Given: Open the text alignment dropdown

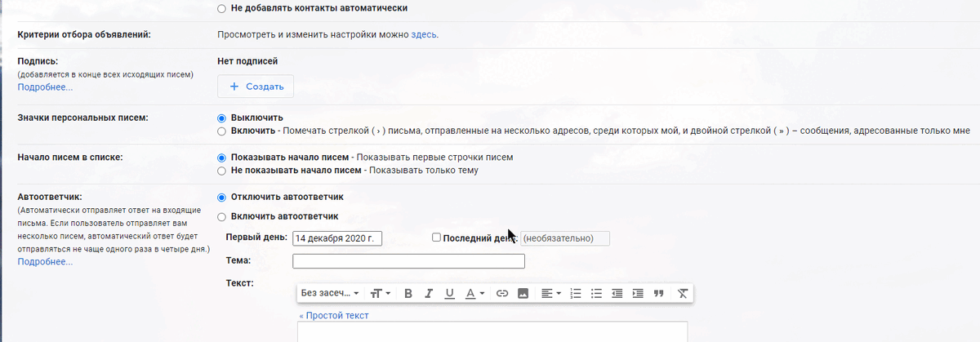Looking at the screenshot, I should pyautogui.click(x=551, y=293).
